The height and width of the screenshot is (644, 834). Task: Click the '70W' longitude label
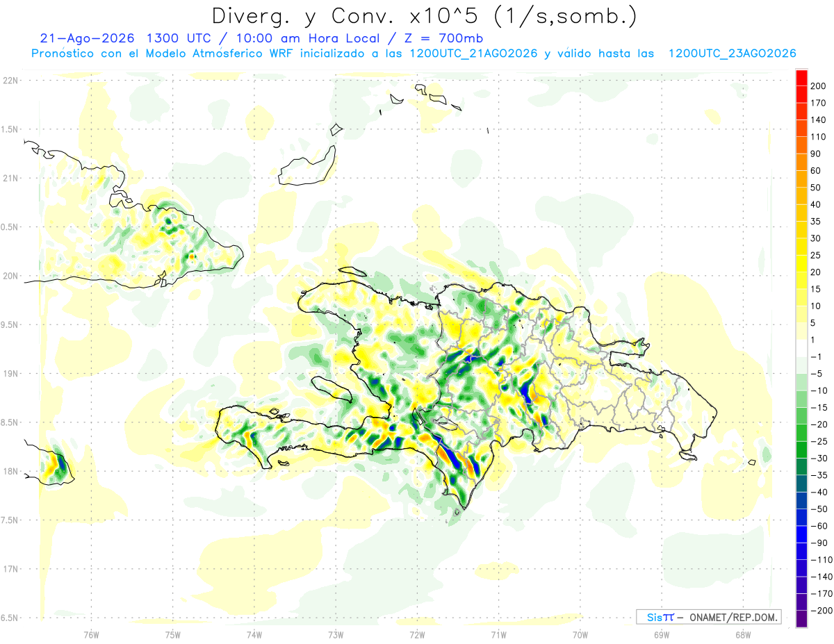[580, 634]
